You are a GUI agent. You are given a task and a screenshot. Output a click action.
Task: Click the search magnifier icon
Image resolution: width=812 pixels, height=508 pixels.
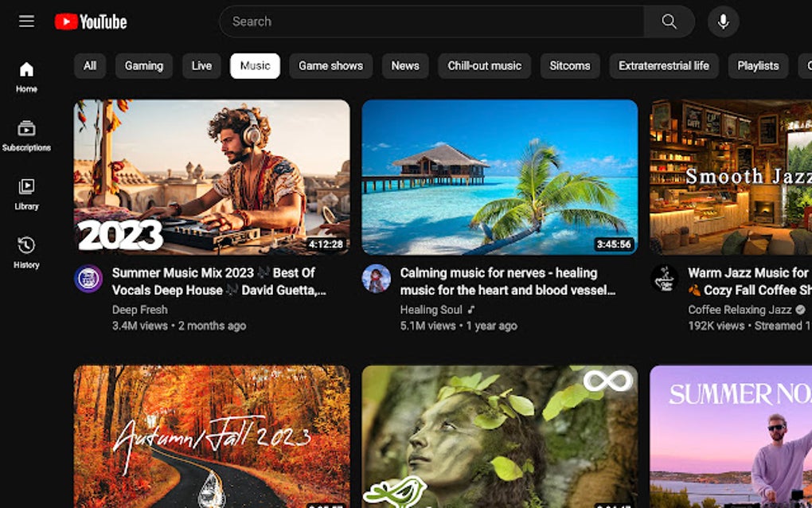(x=669, y=21)
